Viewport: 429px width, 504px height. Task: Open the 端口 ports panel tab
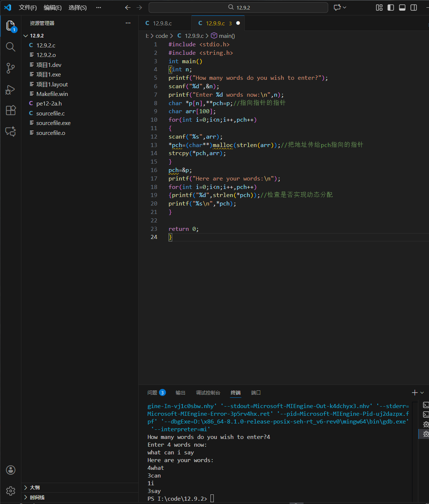pos(256,393)
